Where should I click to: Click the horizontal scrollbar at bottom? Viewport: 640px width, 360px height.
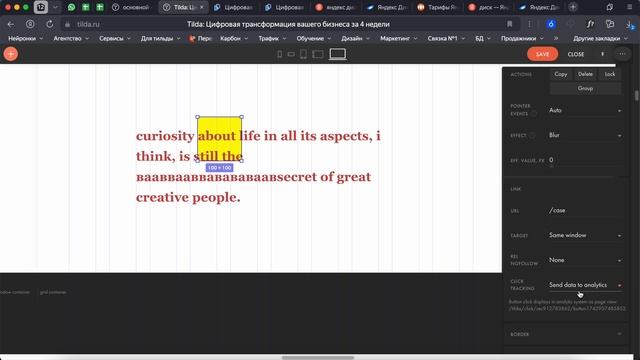point(318,358)
